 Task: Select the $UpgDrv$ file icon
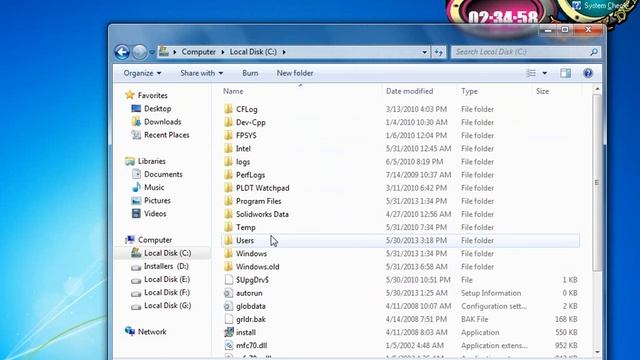point(229,280)
